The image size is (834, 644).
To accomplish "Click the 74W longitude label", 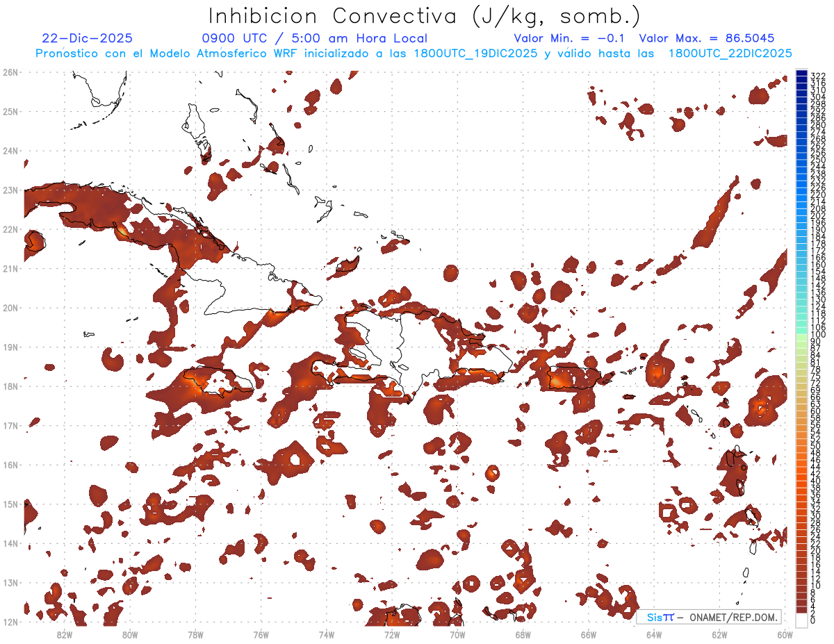I will 326,634.
